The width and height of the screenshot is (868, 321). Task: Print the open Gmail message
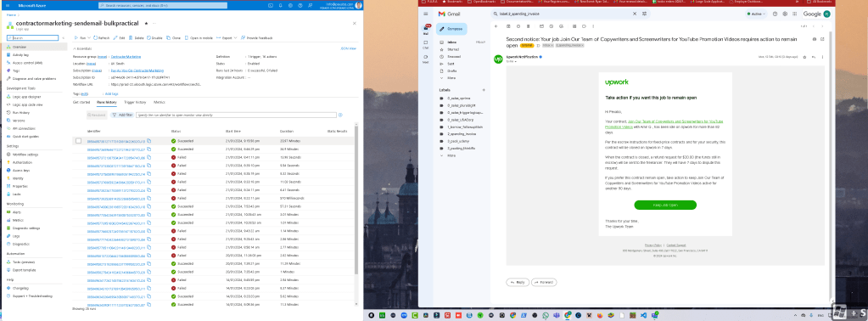[814, 39]
